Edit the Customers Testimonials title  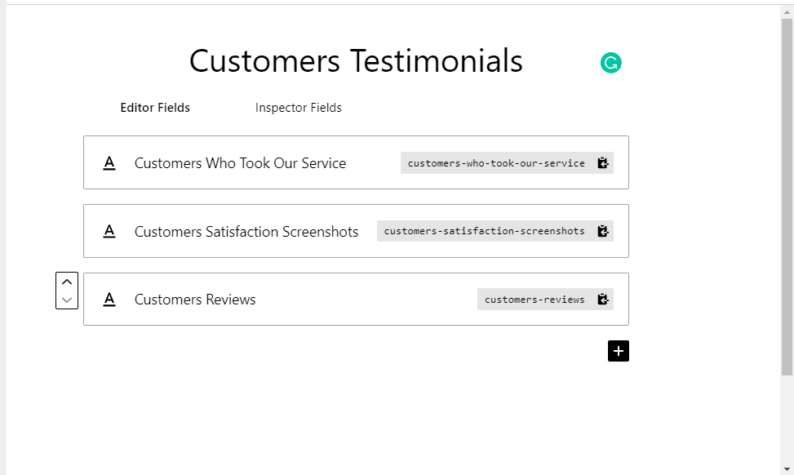[x=356, y=61]
